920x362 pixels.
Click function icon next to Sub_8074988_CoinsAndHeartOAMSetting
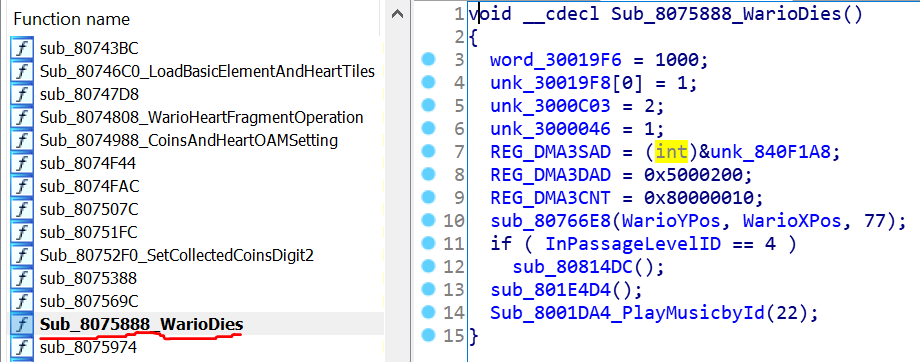click(22, 140)
